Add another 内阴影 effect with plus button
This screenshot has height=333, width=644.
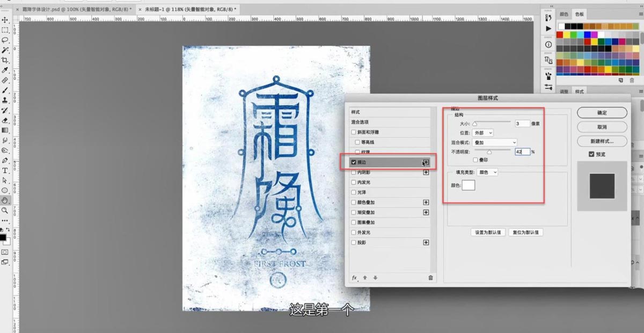(426, 172)
